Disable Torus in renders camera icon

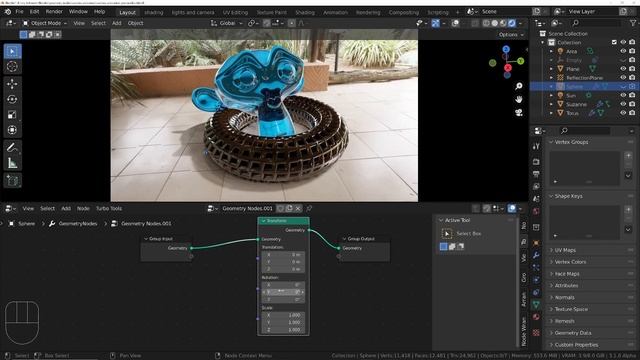click(x=632, y=113)
